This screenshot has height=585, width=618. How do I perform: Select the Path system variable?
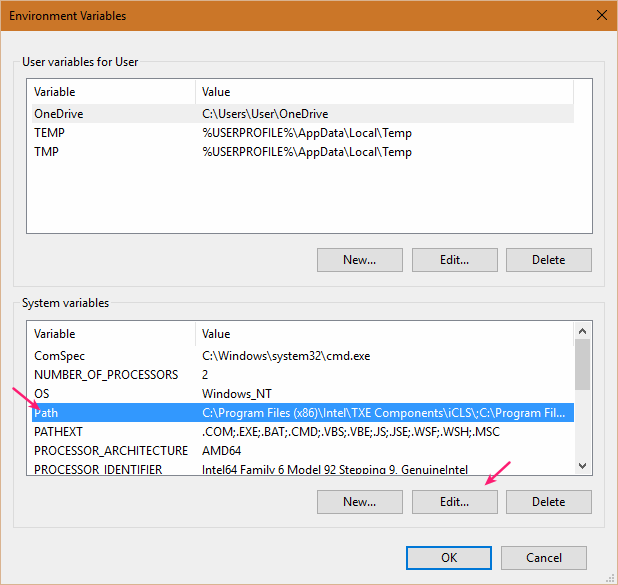coord(47,413)
